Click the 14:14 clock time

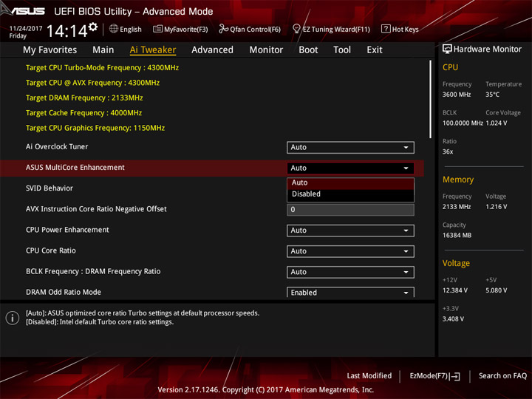[67, 32]
